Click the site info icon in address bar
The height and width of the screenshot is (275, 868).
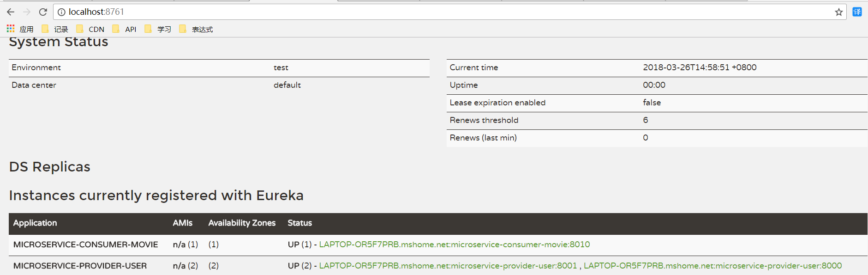tap(61, 12)
